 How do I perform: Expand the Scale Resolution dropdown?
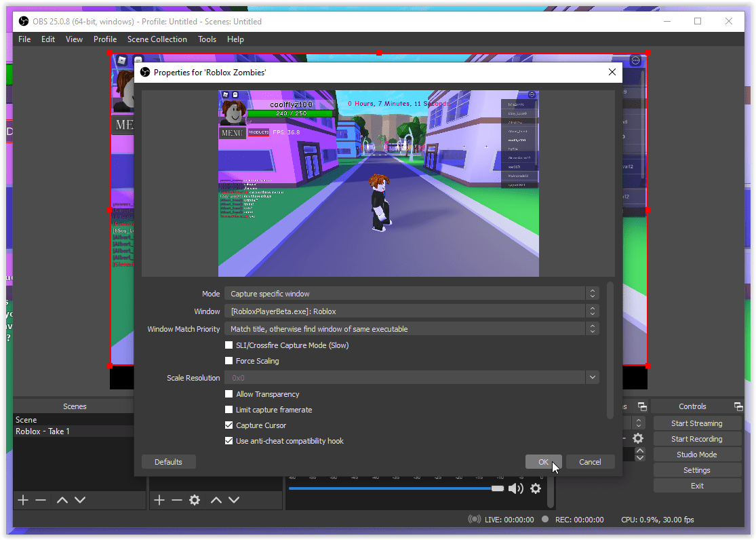[593, 377]
